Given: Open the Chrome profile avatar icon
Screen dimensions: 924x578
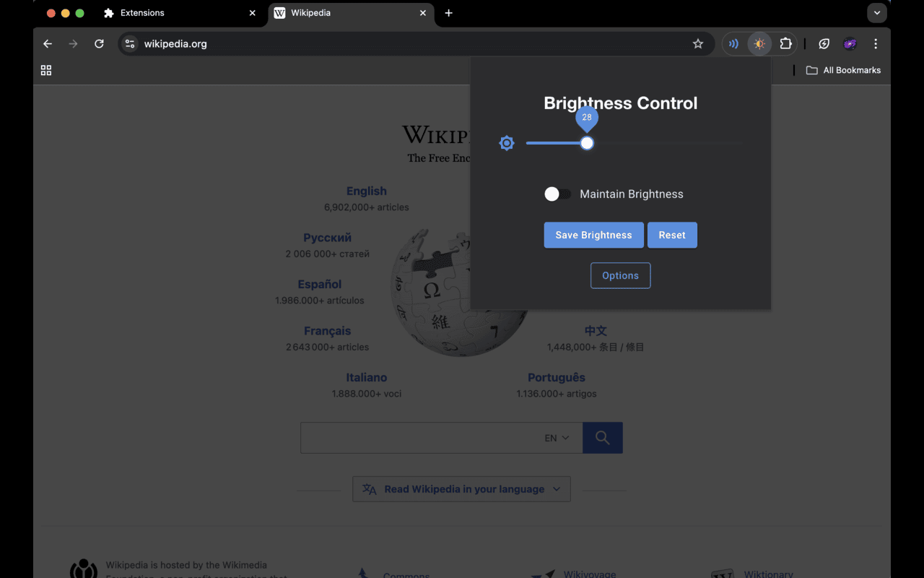Looking at the screenshot, I should (850, 43).
